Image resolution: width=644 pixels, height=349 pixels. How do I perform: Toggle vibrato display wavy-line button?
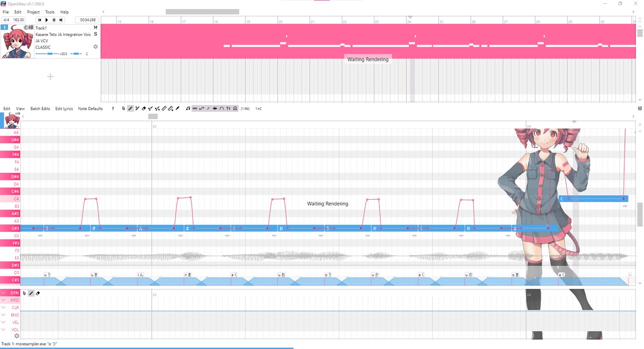(195, 108)
